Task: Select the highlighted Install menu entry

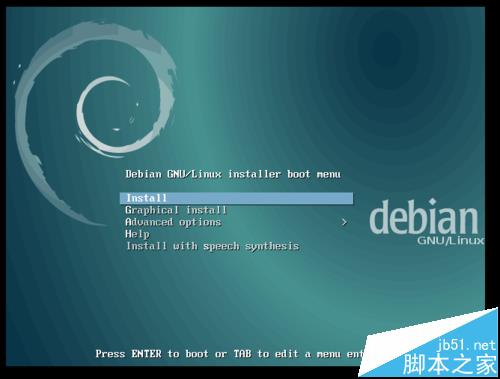Action: 236,198
